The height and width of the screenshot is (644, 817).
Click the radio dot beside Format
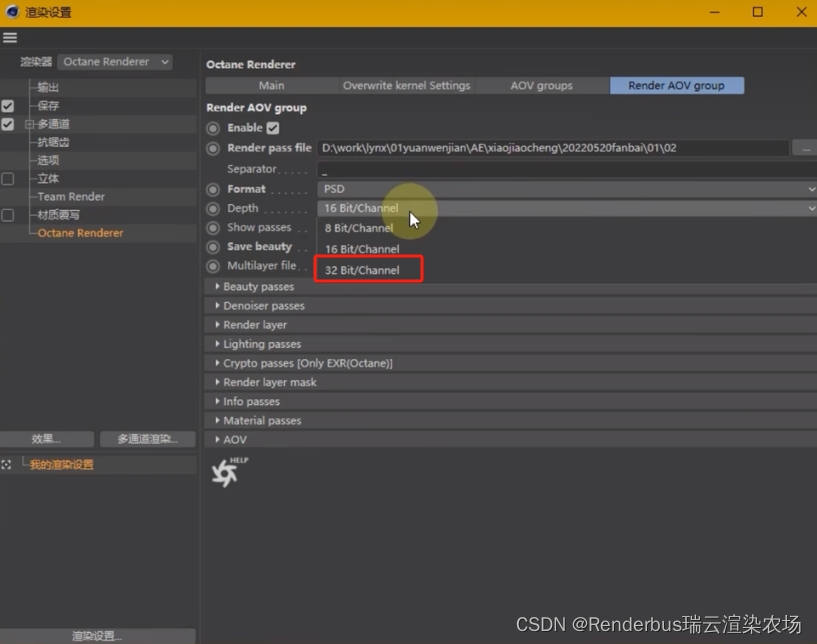coord(213,190)
